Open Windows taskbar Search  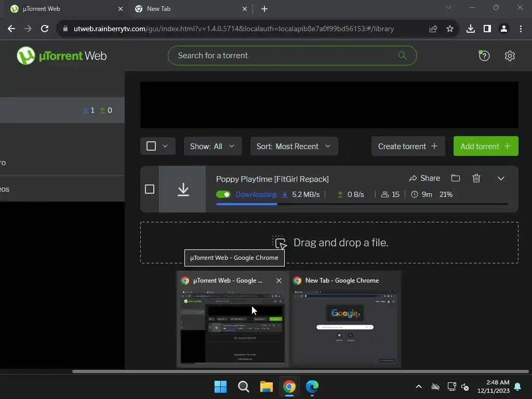tap(244, 387)
